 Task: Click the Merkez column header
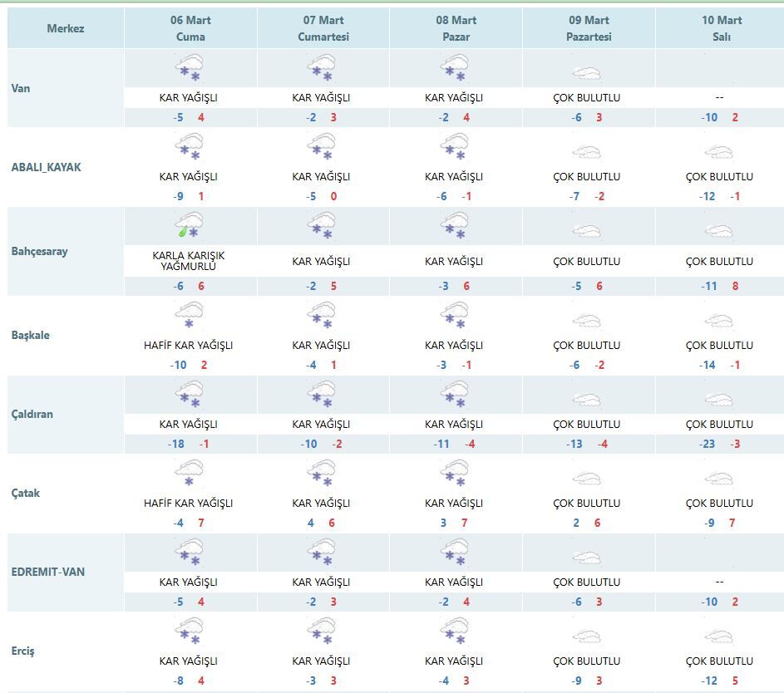pos(66,29)
